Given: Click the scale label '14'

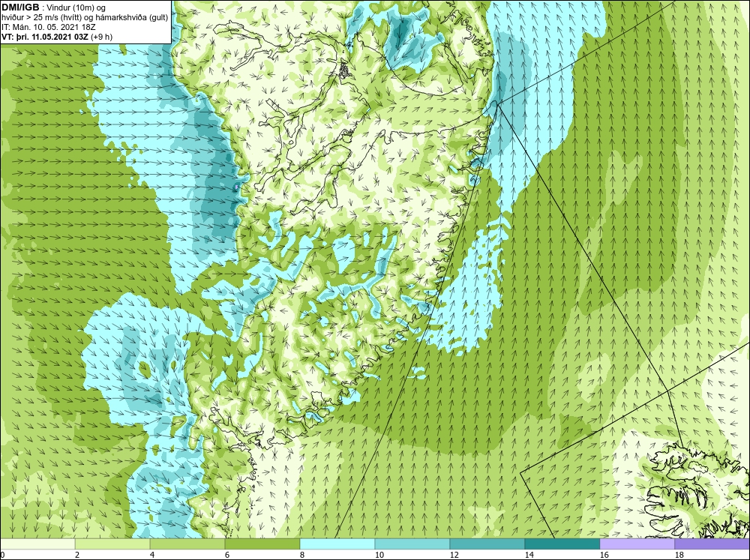Looking at the screenshot, I should (x=529, y=555).
